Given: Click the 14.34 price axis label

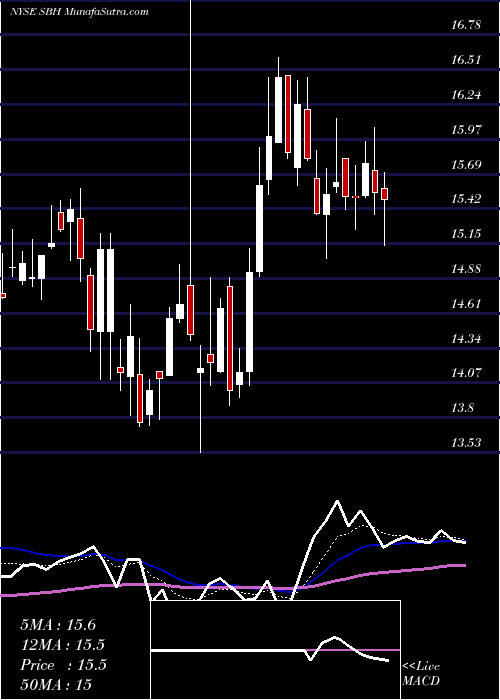Looking at the screenshot, I should [466, 338].
